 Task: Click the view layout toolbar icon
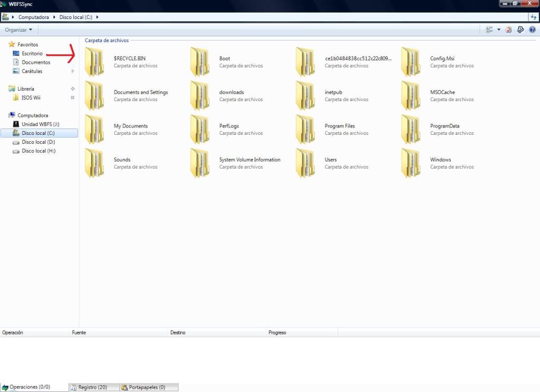pos(489,30)
